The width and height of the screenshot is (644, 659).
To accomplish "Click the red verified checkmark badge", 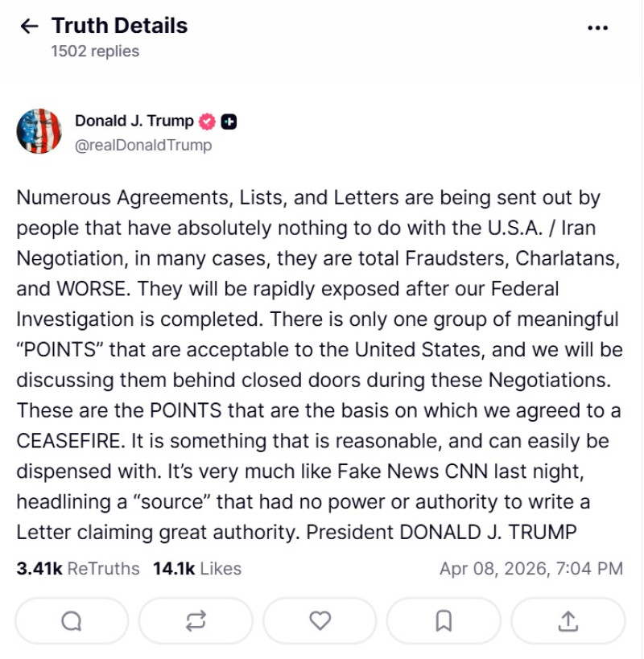I will click(207, 122).
